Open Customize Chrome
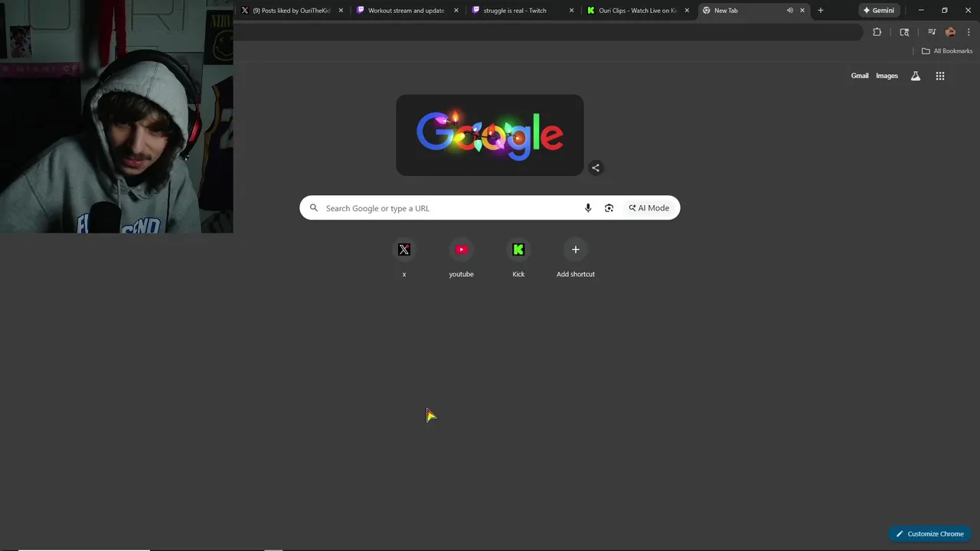 pos(929,533)
